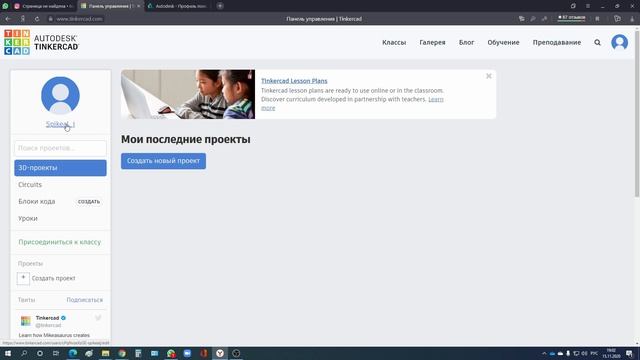Viewport: 640px width, 360px height.
Task: Click the lesson plans banner photo
Action: tap(188, 94)
